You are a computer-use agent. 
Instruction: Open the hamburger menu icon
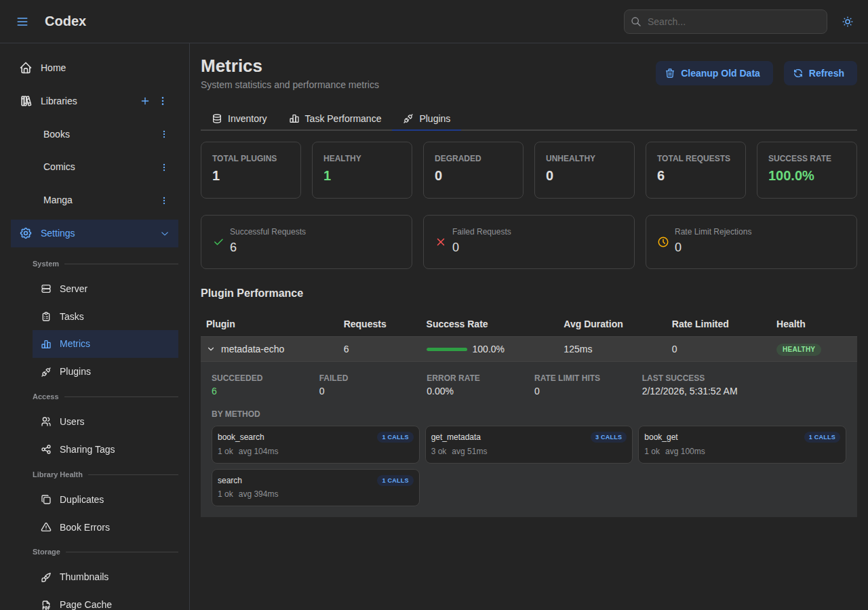tap(22, 21)
